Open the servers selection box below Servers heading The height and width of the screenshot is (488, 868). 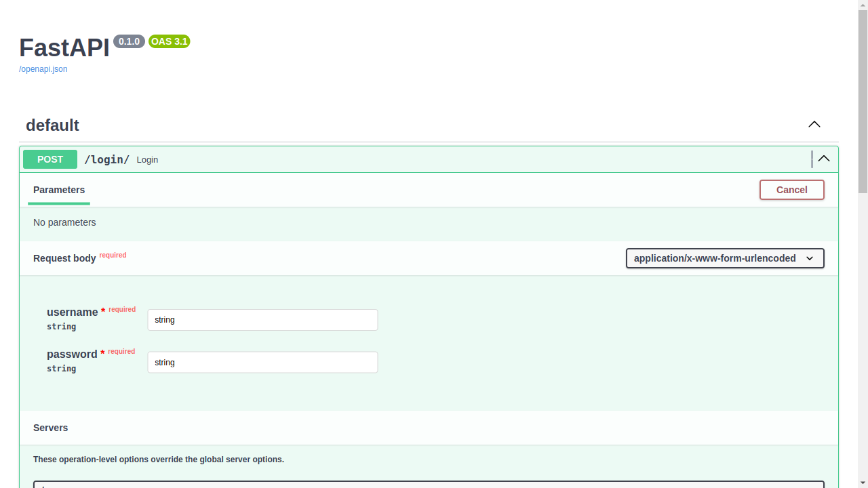point(429,485)
